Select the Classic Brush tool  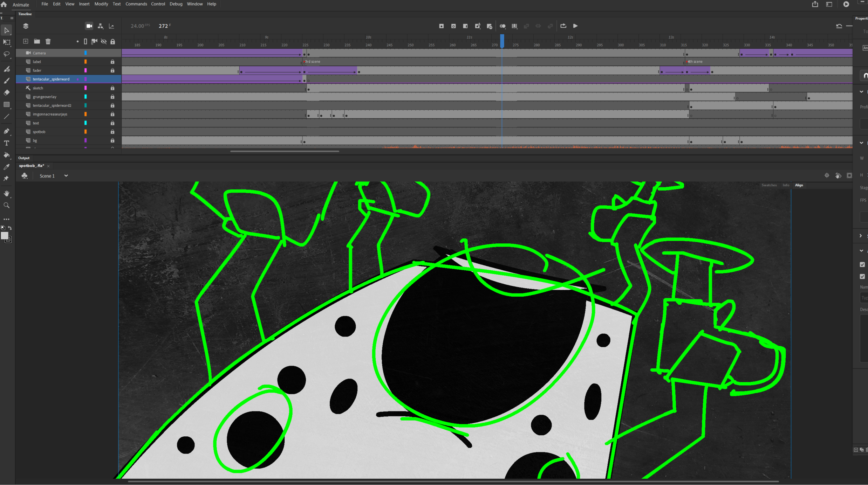point(6,81)
